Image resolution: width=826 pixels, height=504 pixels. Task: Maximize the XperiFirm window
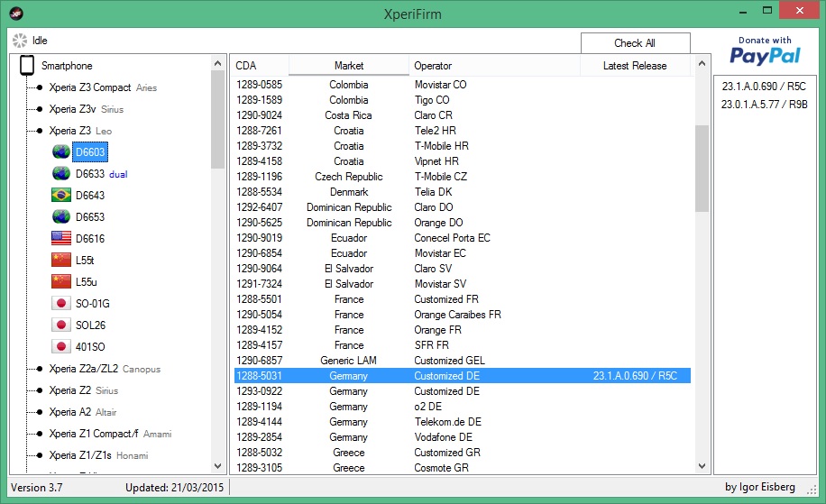coord(767,11)
